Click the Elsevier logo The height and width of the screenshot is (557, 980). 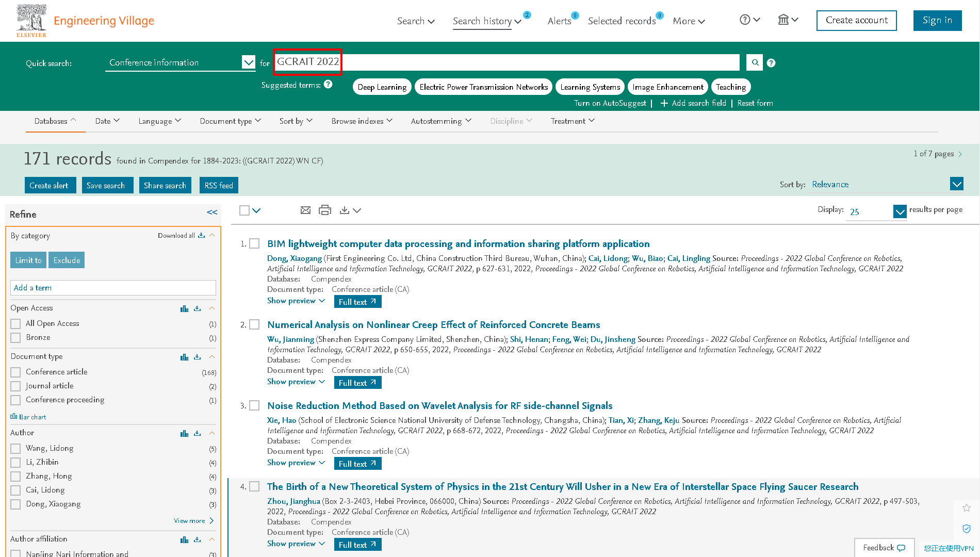click(31, 21)
